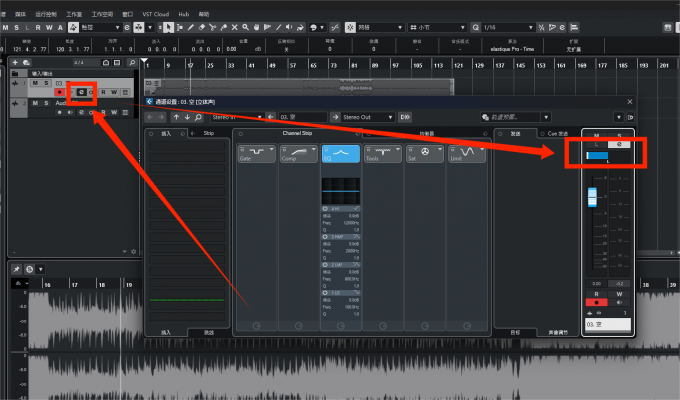Select the Play speaker tool
This screenshot has height=400, width=680.
[289, 27]
